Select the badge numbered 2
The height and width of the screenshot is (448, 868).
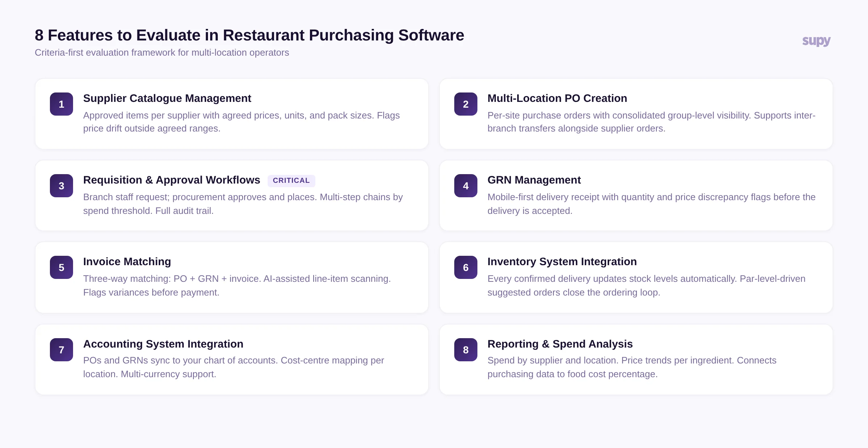point(466,104)
